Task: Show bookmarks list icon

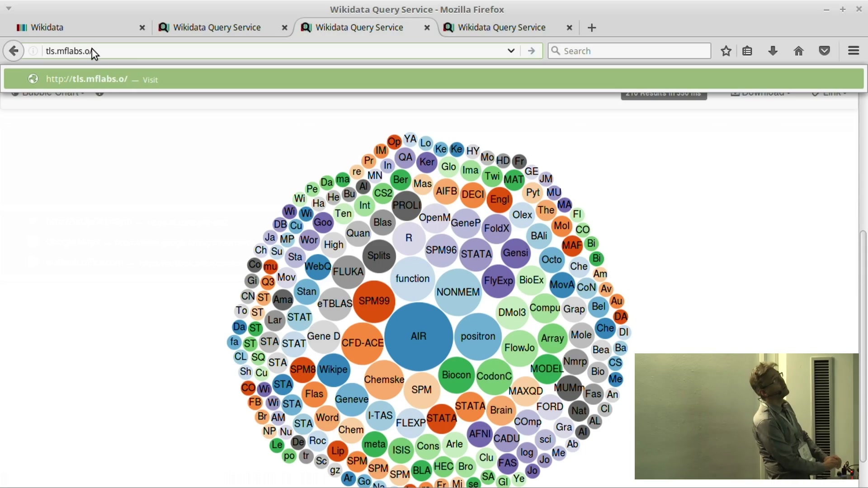Action: tap(747, 51)
